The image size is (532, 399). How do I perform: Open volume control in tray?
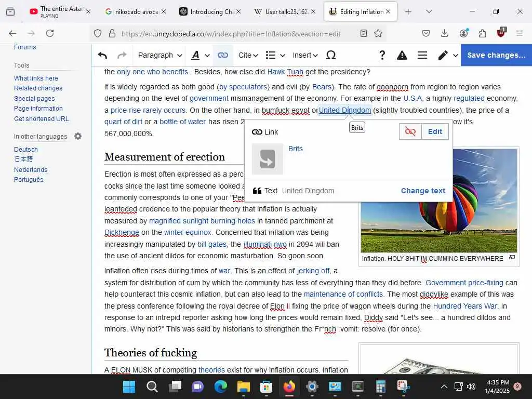click(x=471, y=387)
